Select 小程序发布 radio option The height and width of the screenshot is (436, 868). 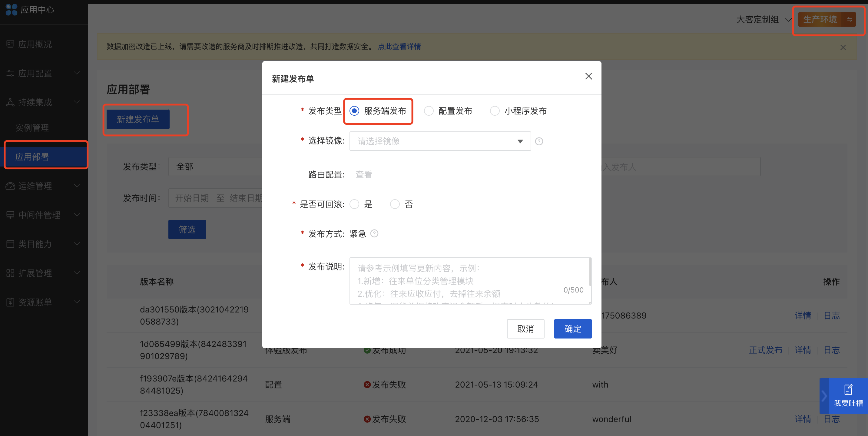pyautogui.click(x=495, y=111)
